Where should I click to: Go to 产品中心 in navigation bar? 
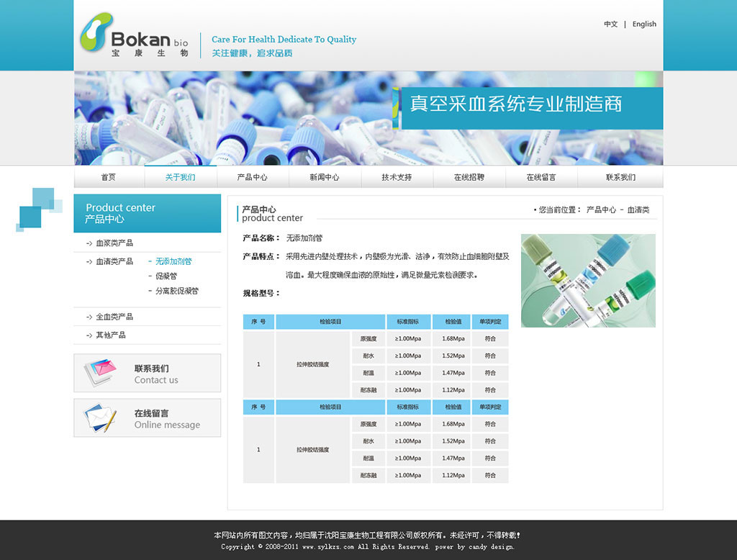tap(253, 177)
